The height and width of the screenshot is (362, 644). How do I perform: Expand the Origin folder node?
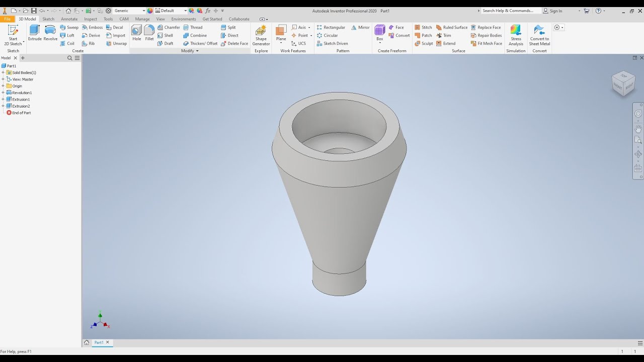(3, 86)
